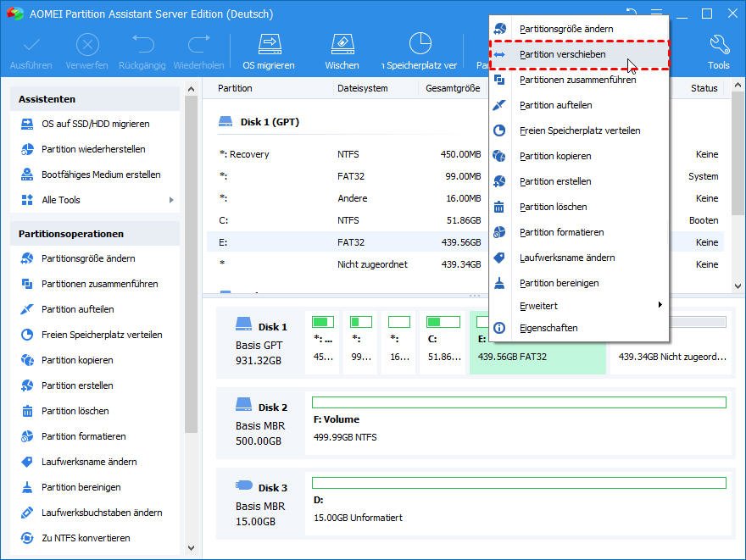This screenshot has width=746, height=560.
Task: Choose Partitionsgröße ändern in the context menu
Action: point(579,29)
